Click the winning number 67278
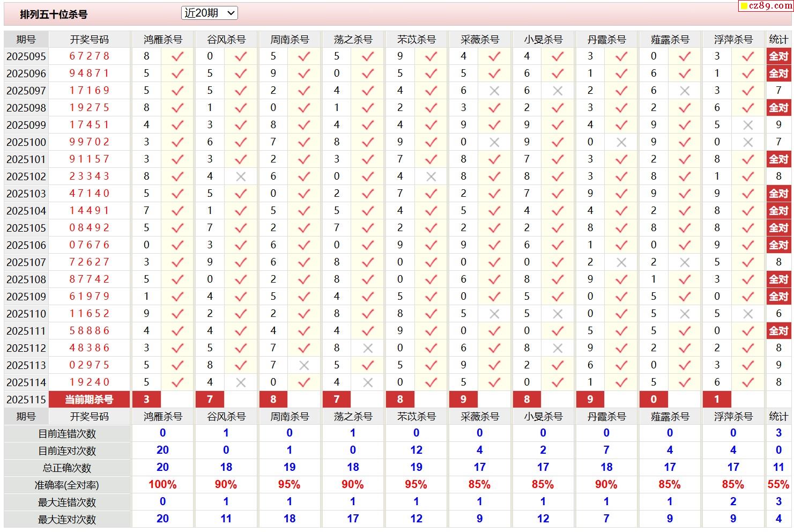 coord(90,56)
